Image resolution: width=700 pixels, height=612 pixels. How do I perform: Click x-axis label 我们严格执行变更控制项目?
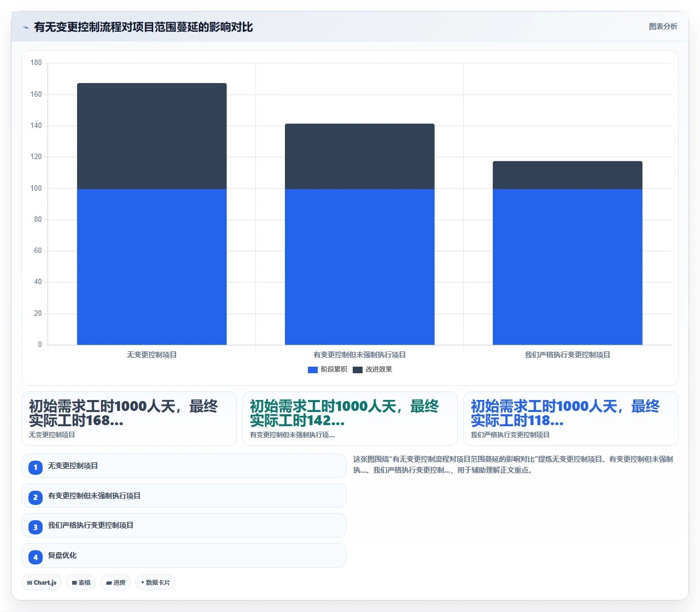568,355
